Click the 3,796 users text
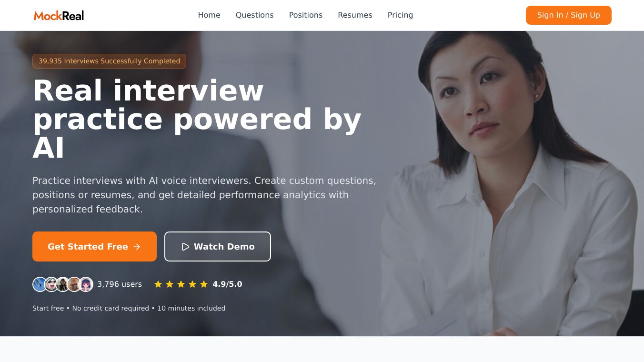Image resolution: width=644 pixels, height=362 pixels. 120,284
